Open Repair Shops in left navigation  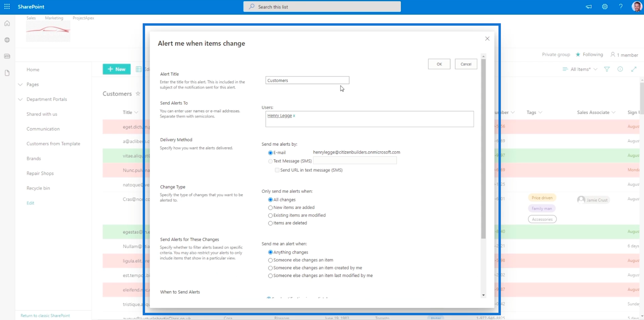pos(40,173)
